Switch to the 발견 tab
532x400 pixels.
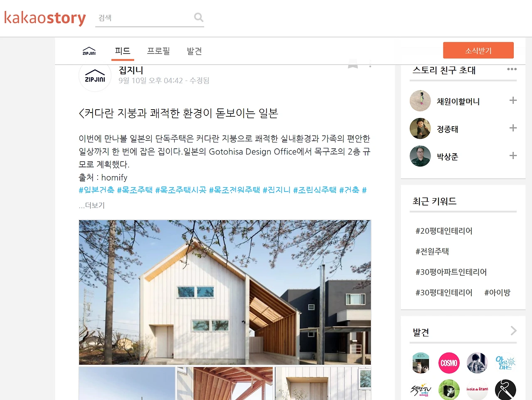click(194, 51)
